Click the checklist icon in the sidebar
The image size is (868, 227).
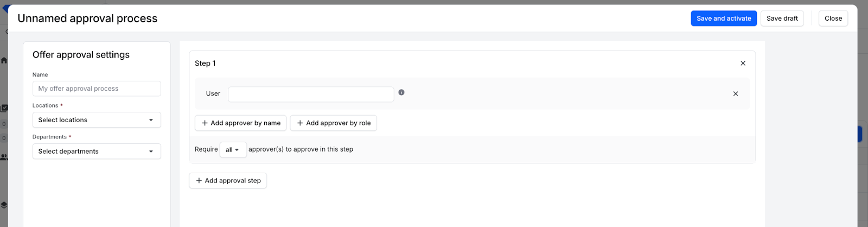tap(4, 108)
